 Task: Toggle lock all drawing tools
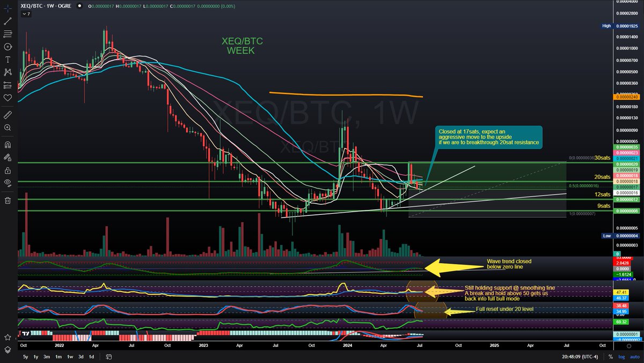pyautogui.click(x=8, y=170)
